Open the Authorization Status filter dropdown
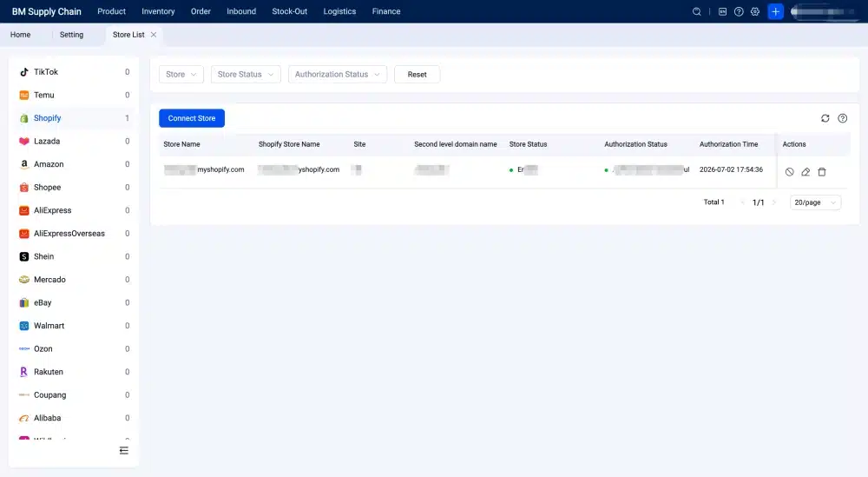This screenshot has height=477, width=868. click(338, 74)
